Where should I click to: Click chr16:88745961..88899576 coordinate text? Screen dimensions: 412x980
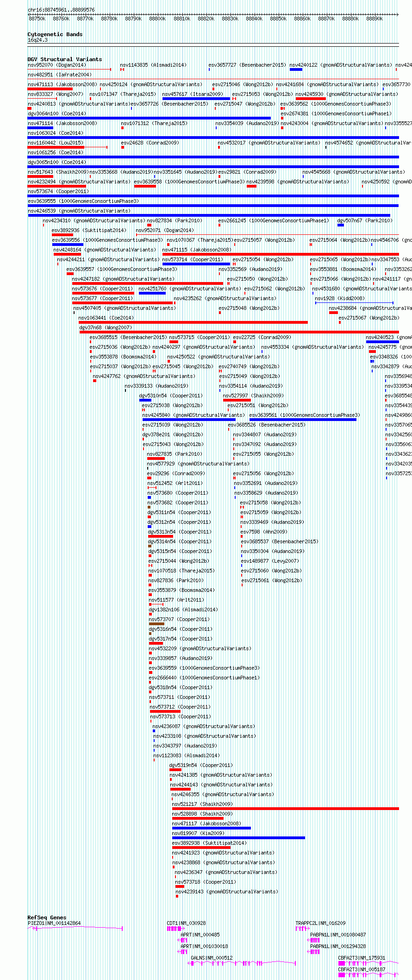[x=61, y=10]
